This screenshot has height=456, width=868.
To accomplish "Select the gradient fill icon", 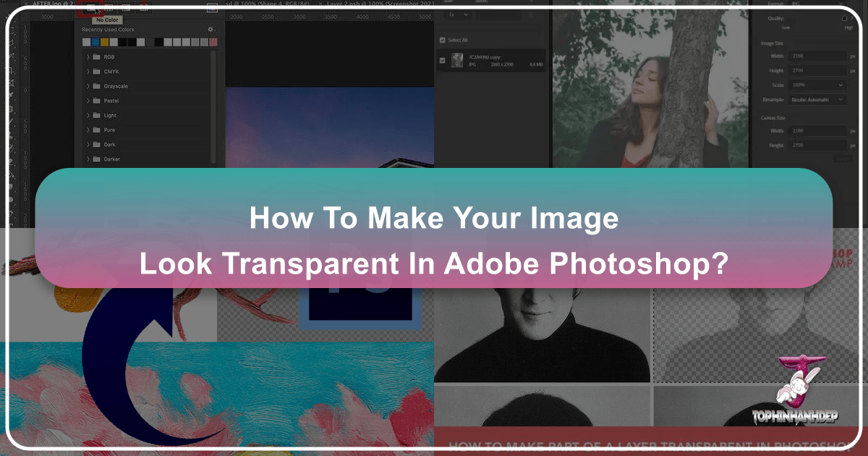I will click(x=126, y=9).
